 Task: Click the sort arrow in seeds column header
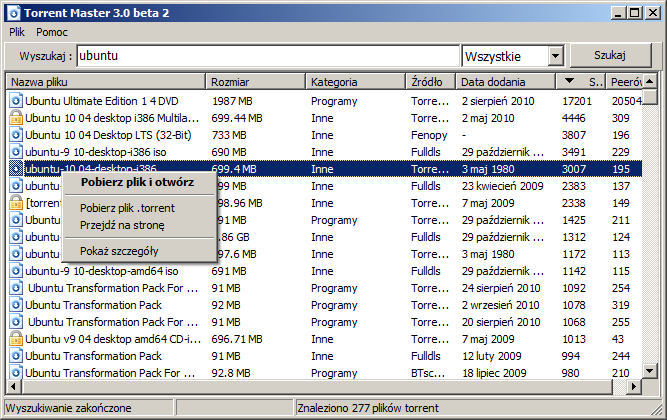(x=570, y=81)
